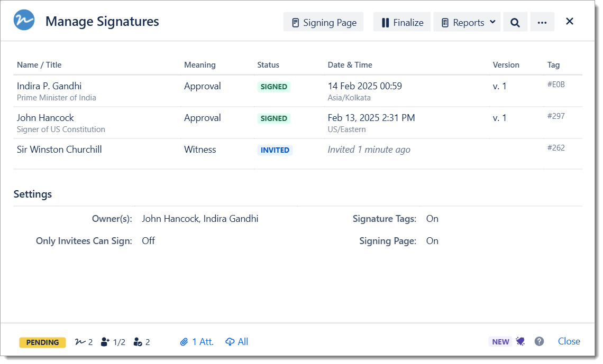The width and height of the screenshot is (603, 364).
Task: Open the more options ellipsis menu
Action: coord(542,22)
